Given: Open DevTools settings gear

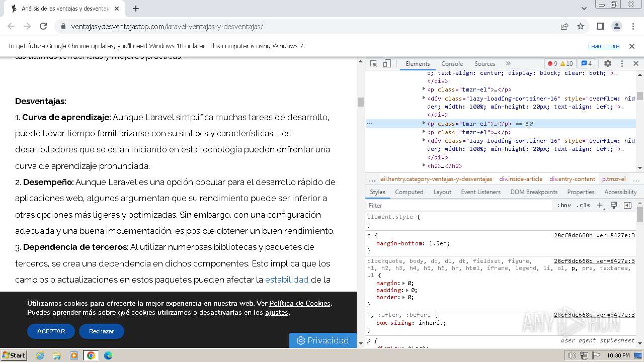Looking at the screenshot, I should (x=608, y=64).
